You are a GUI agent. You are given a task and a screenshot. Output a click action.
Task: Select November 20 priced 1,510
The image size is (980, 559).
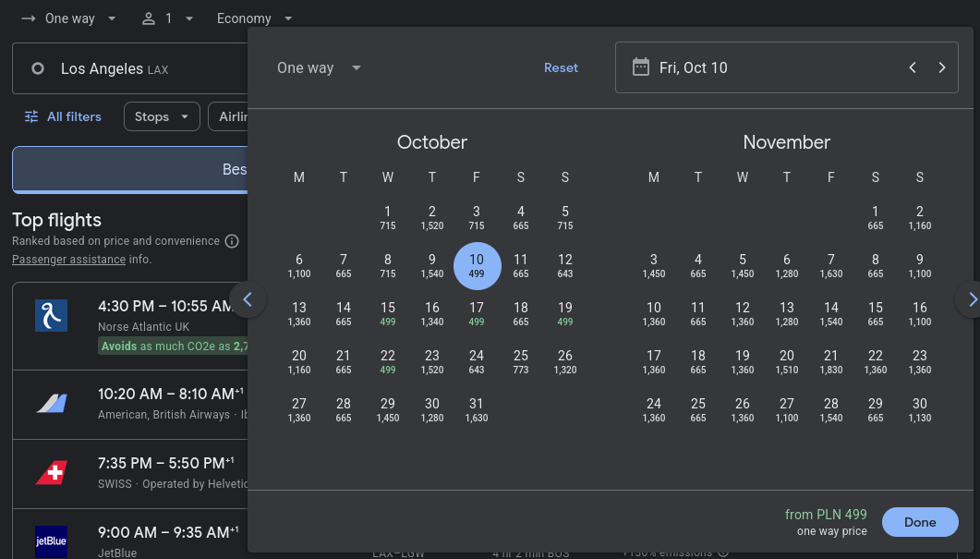click(786, 362)
